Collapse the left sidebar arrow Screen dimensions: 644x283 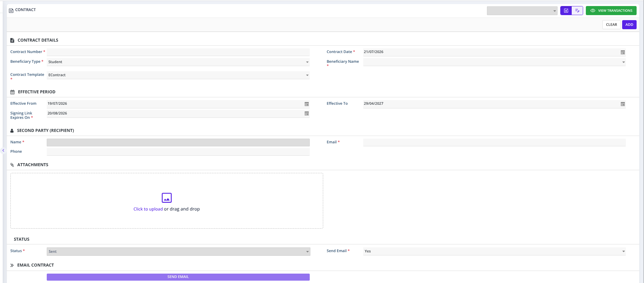point(3,150)
